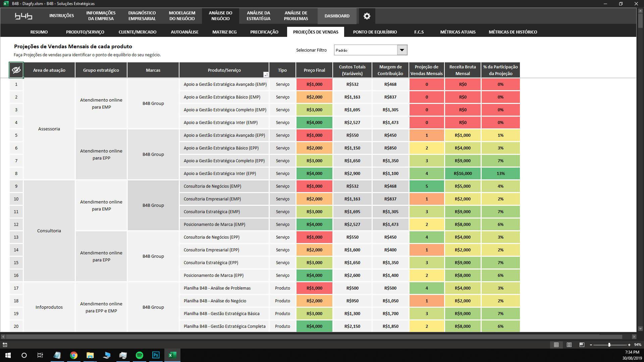Viewport: 644px width, 362px height.
Task: Click the R$2,900 total costs cell
Action: [x=352, y=173]
